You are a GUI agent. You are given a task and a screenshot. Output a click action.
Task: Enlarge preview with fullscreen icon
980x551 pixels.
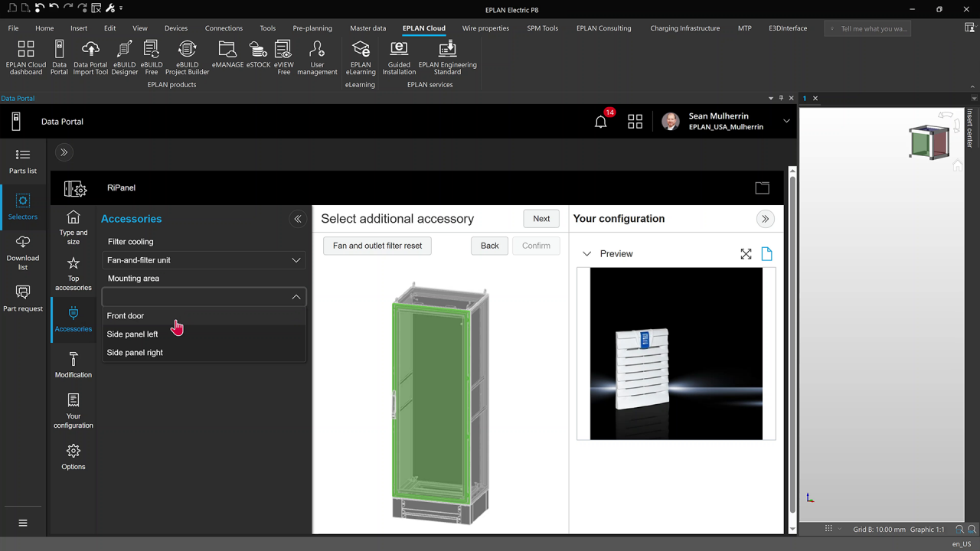(746, 254)
